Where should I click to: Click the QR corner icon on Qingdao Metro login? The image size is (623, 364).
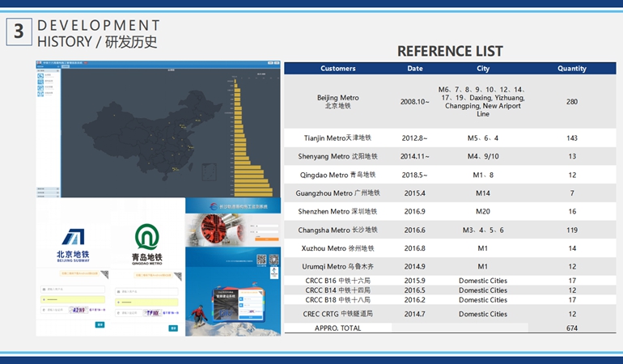(178, 276)
